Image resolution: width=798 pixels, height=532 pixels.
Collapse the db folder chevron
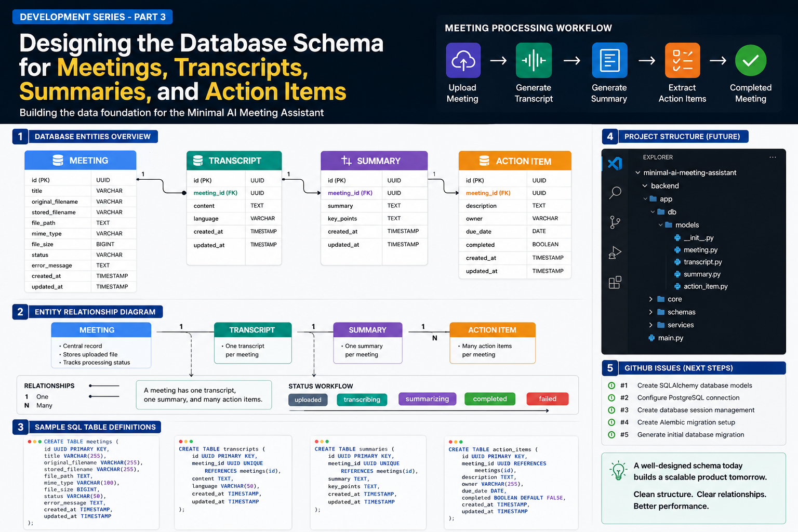pos(653,211)
